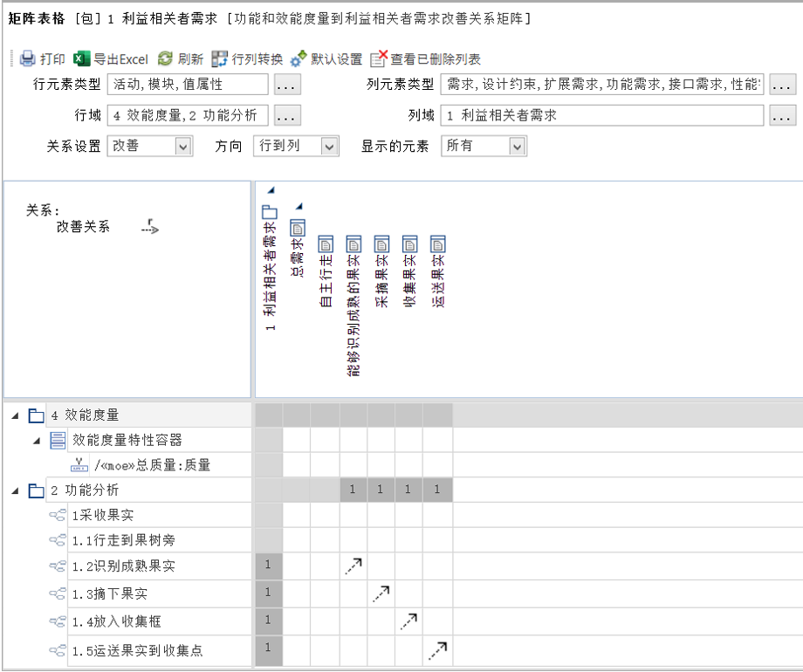Click the 2 功能分析 package icon
The image size is (803, 672).
36,490
